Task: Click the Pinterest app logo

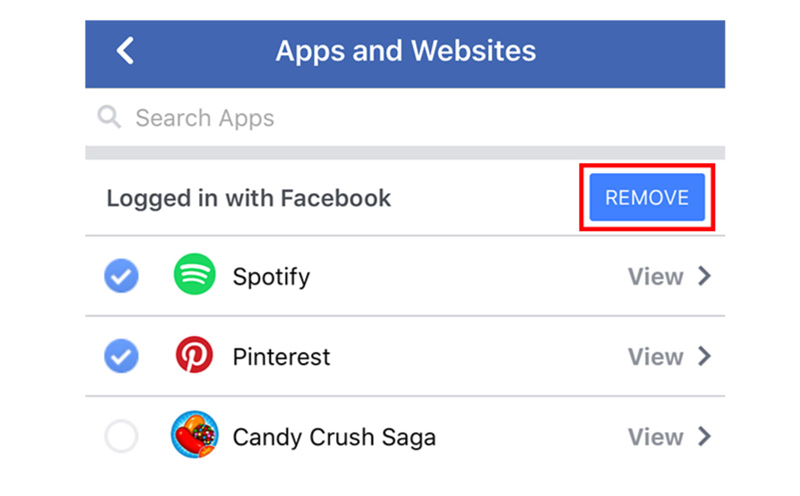Action: tap(194, 357)
